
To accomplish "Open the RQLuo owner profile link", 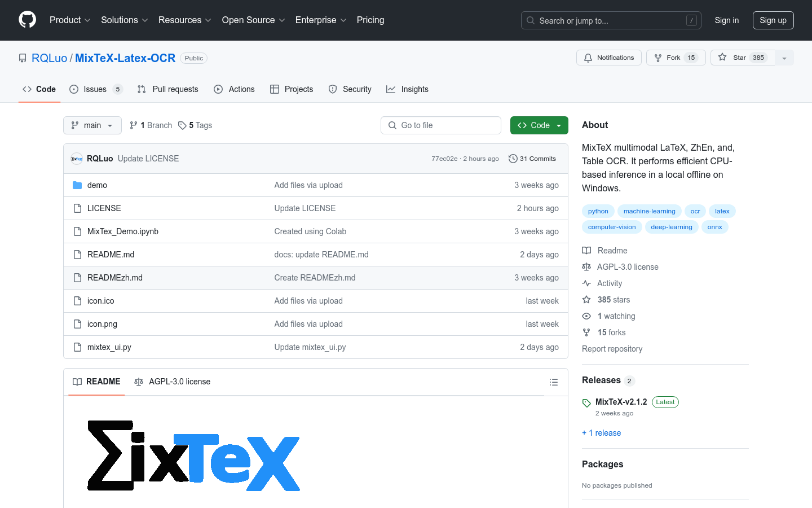I will (x=49, y=58).
